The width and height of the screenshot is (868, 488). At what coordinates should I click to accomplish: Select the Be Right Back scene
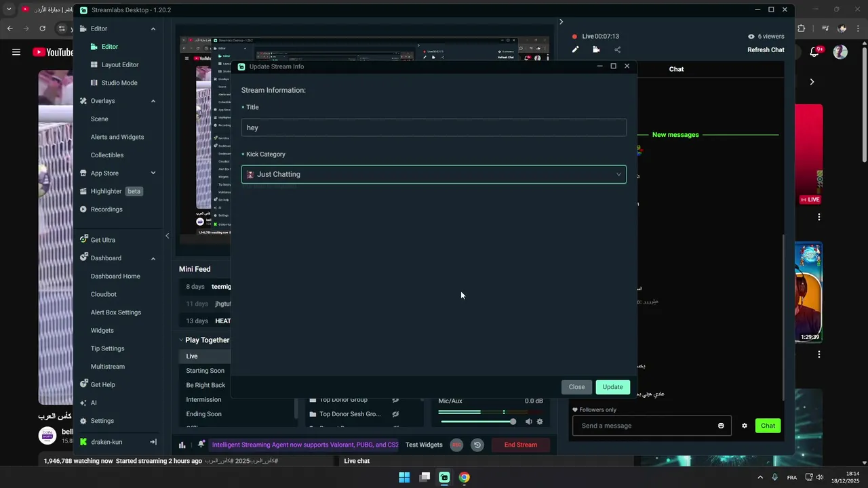tap(205, 385)
